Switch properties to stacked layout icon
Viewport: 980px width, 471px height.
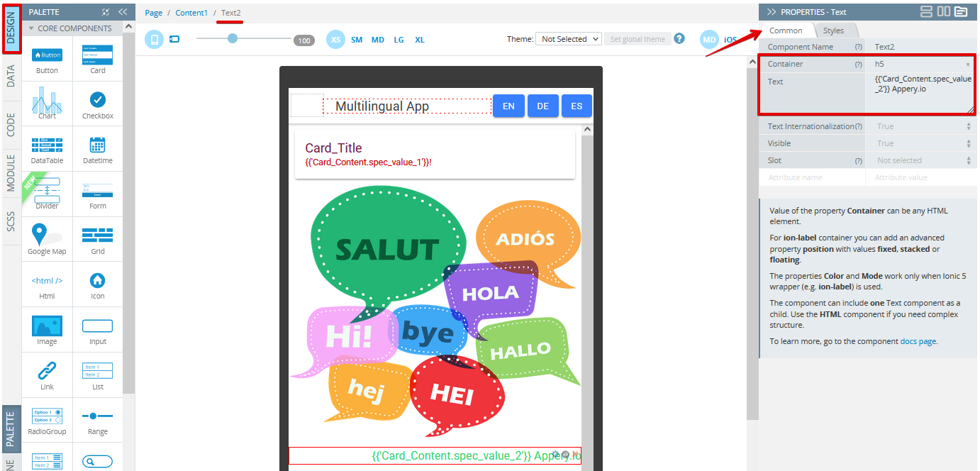click(x=926, y=11)
